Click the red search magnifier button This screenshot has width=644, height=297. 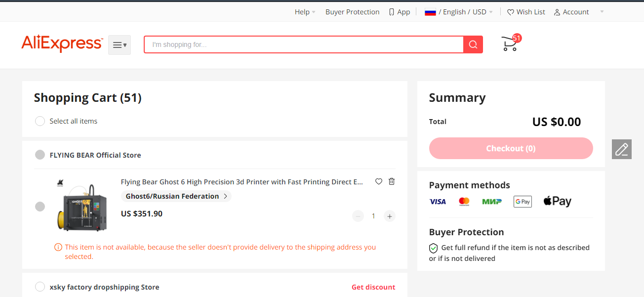point(473,44)
